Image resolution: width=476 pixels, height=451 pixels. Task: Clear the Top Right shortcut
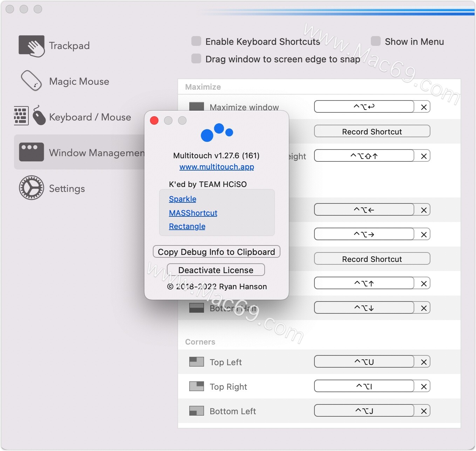tap(423, 386)
